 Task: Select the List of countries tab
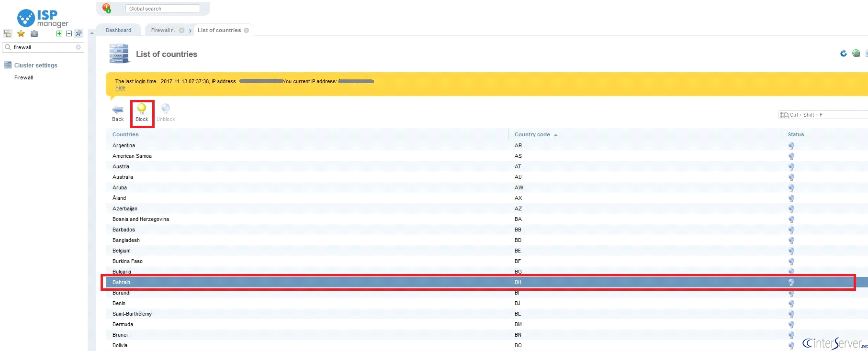[x=219, y=30]
